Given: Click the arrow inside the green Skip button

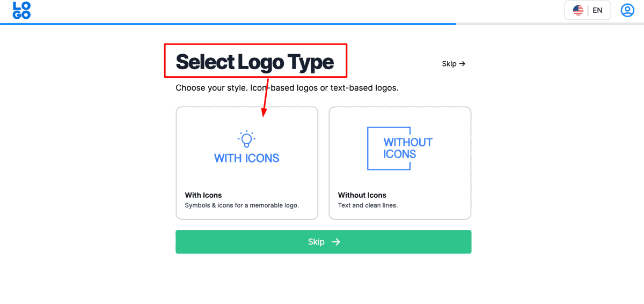Looking at the screenshot, I should [x=336, y=242].
